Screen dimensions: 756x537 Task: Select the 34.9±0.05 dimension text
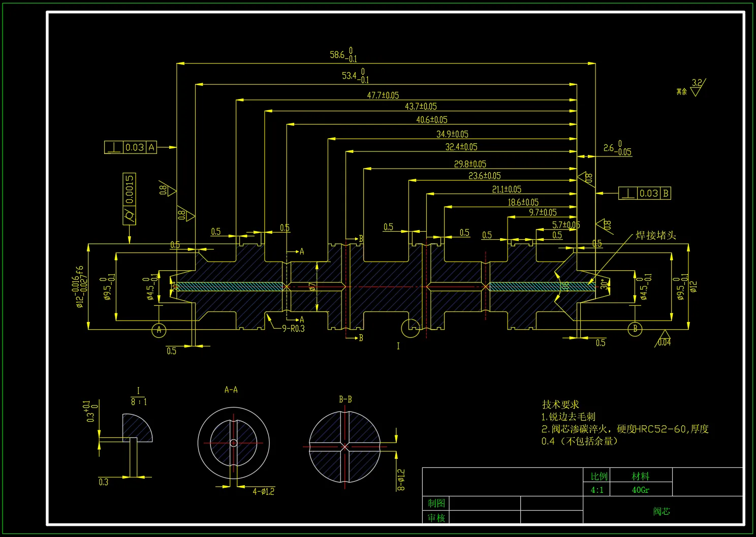pyautogui.click(x=452, y=134)
